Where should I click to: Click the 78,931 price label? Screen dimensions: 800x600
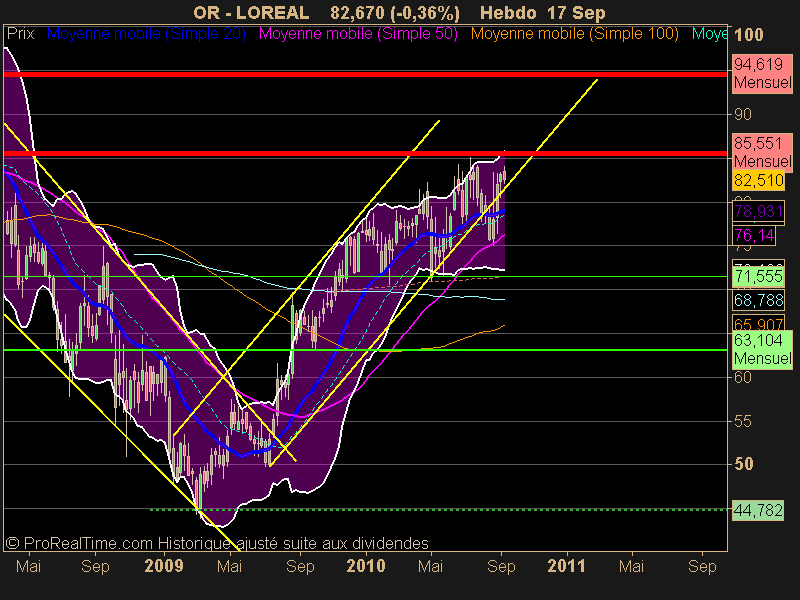[x=758, y=211]
